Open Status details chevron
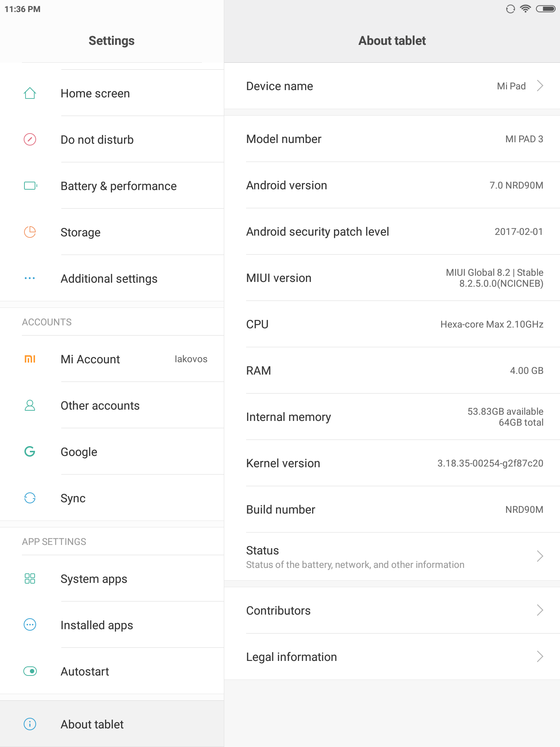This screenshot has width=560, height=747. (540, 556)
